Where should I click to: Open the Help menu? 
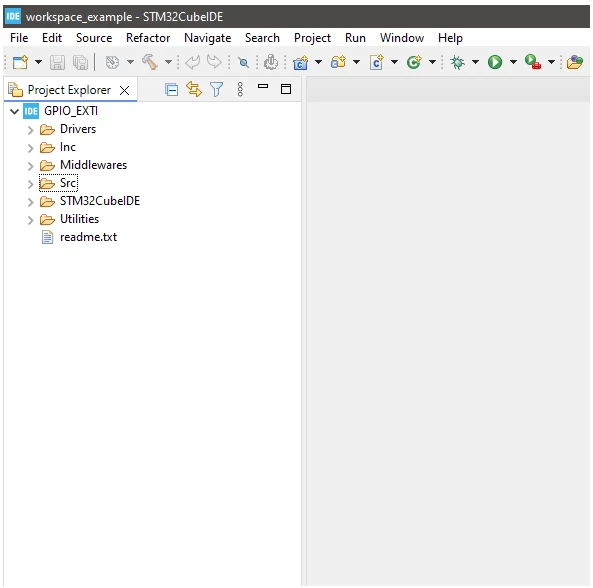(450, 38)
